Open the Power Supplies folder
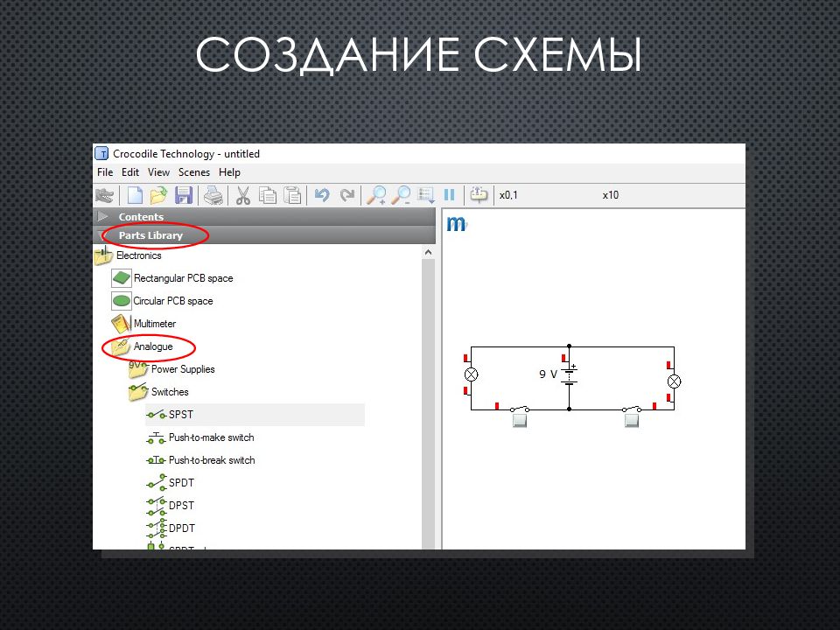Screen dimensions: 840x630 coord(182,369)
